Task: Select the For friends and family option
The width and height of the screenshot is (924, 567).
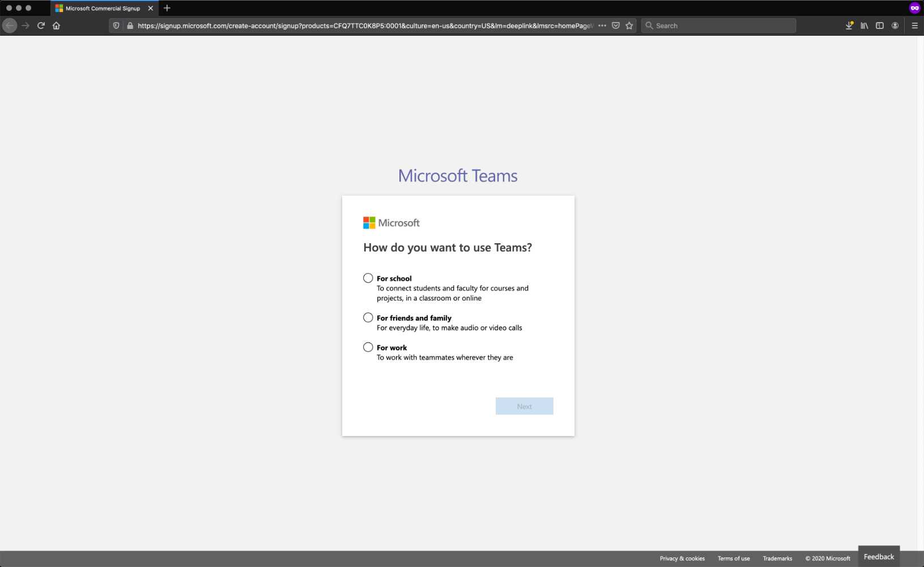Action: pos(368,318)
